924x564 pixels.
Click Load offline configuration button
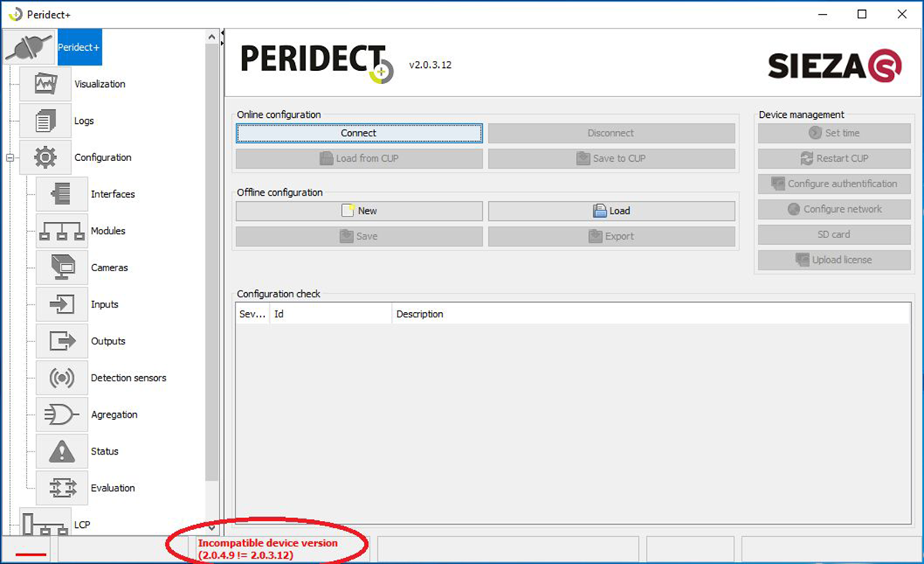click(x=611, y=211)
